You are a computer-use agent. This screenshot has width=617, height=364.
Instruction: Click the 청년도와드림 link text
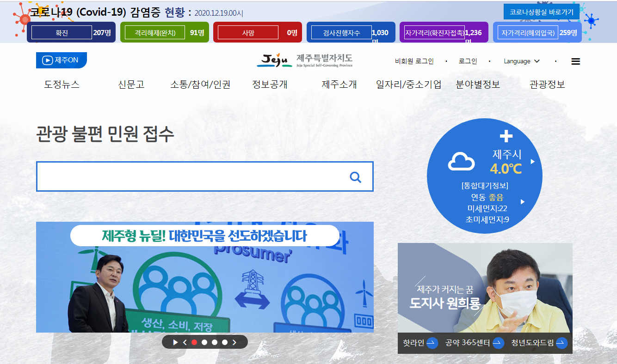(532, 343)
